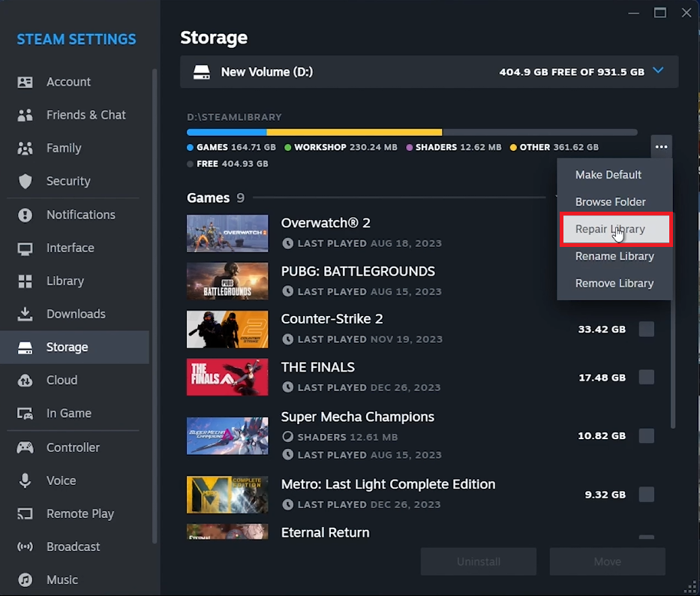Image resolution: width=700 pixels, height=596 pixels.
Task: Choose Make Default from the menu
Action: point(614,175)
